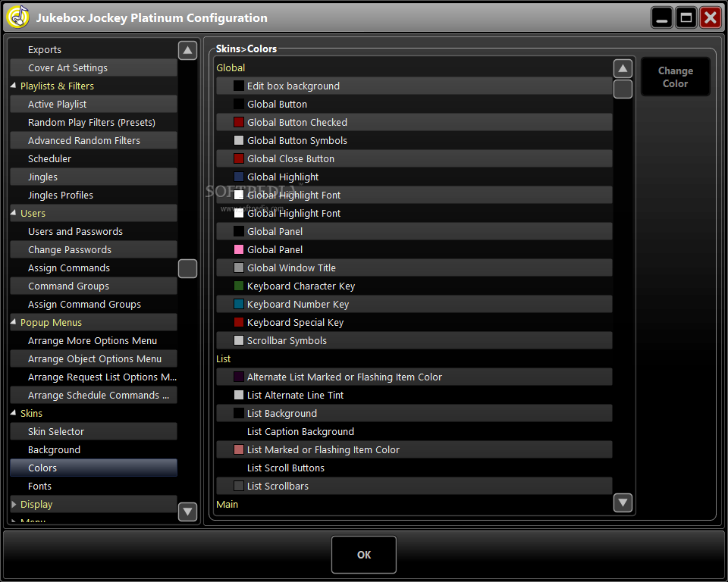Select Arrange Request List Options entry

[x=93, y=377]
